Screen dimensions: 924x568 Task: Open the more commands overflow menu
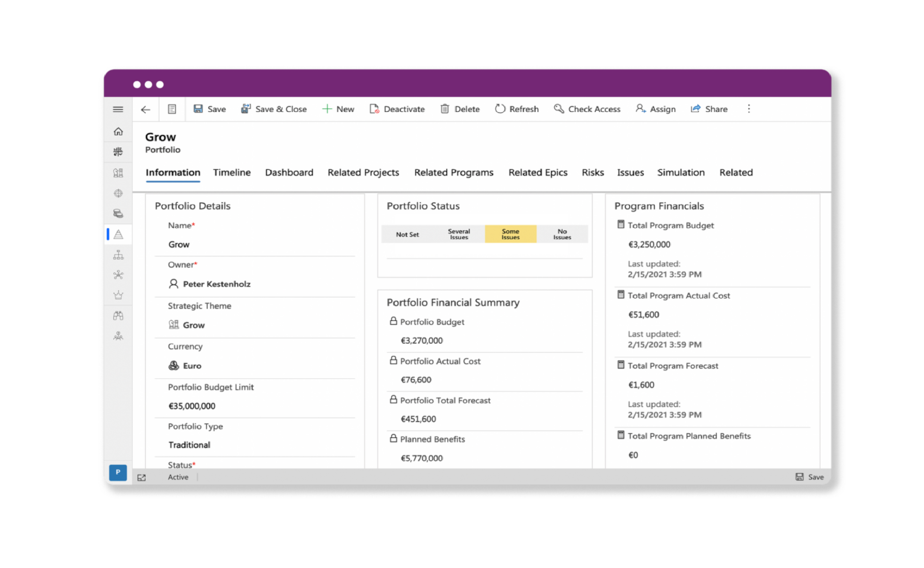coord(749,109)
